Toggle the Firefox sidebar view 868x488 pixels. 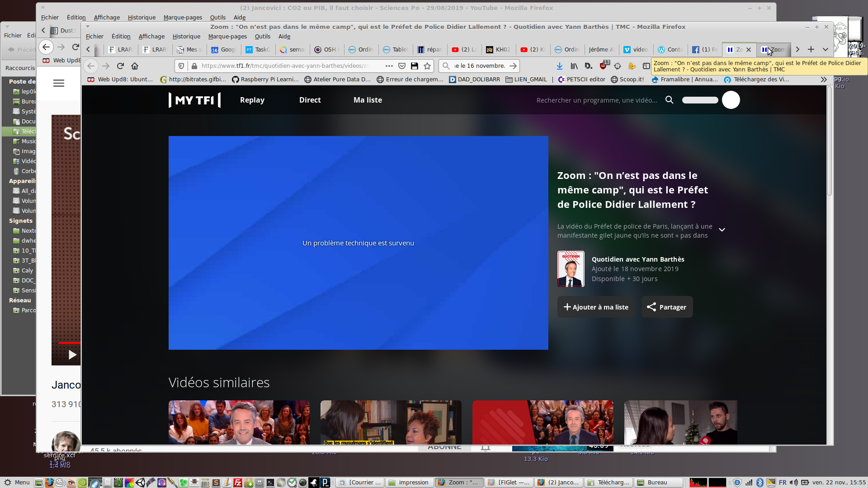(646, 66)
